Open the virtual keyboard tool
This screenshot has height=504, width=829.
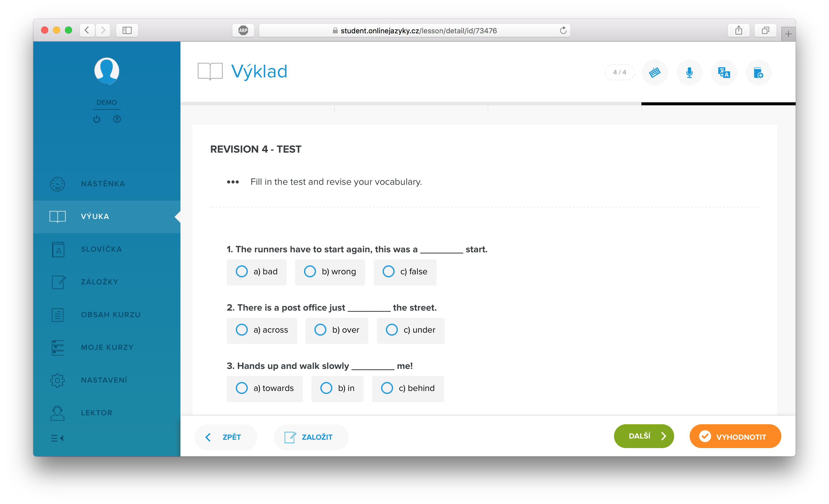tap(655, 72)
